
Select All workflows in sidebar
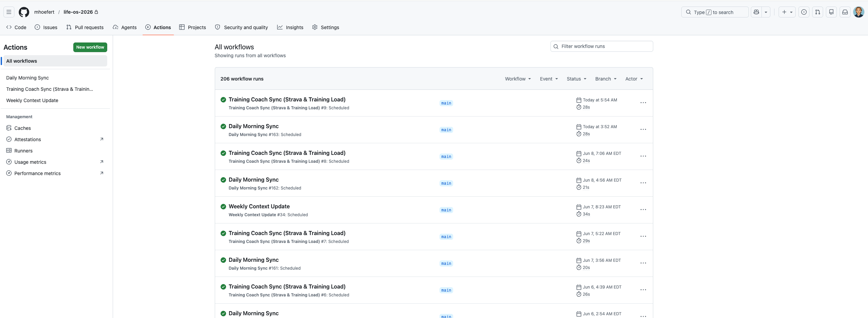pos(55,61)
